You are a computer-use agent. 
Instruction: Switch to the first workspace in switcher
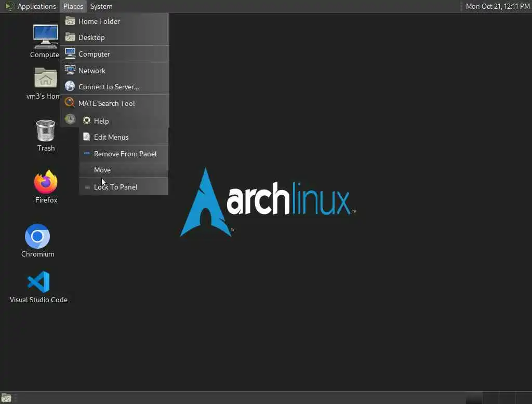[474, 398]
